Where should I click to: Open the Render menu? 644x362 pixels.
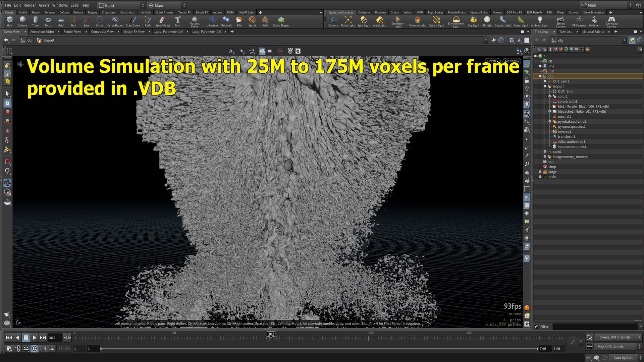pos(30,5)
